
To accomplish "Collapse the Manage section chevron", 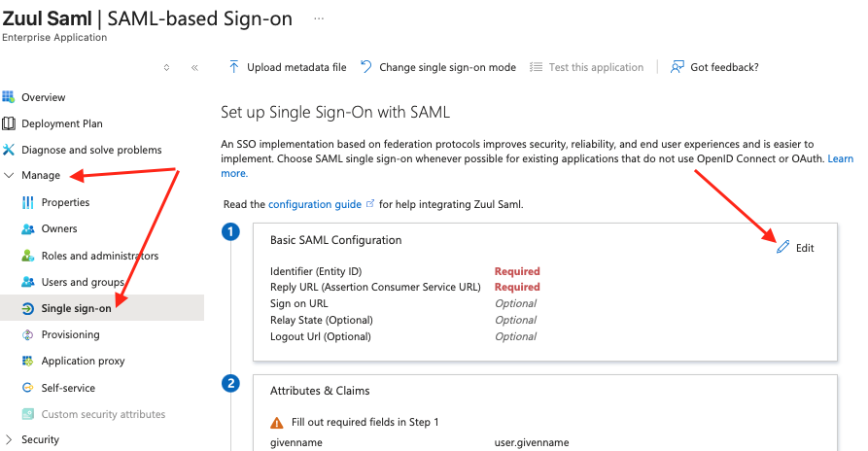I will tap(9, 176).
